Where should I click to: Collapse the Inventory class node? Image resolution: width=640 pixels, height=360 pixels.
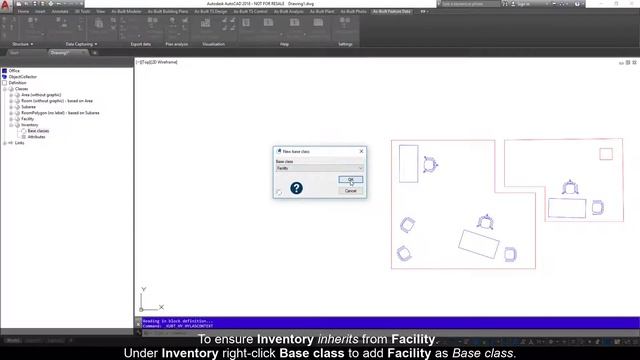click(x=11, y=125)
